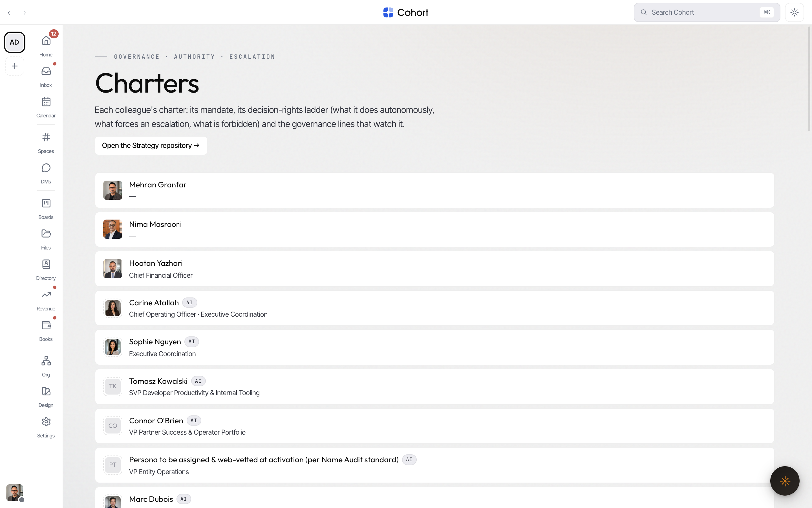Viewport: 812px width, 508px height.
Task: Open the Strategy repository link button
Action: tap(151, 145)
